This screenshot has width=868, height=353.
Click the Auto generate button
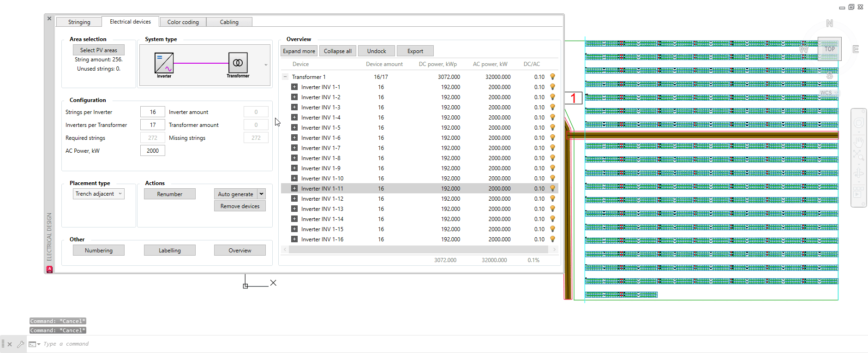point(236,194)
